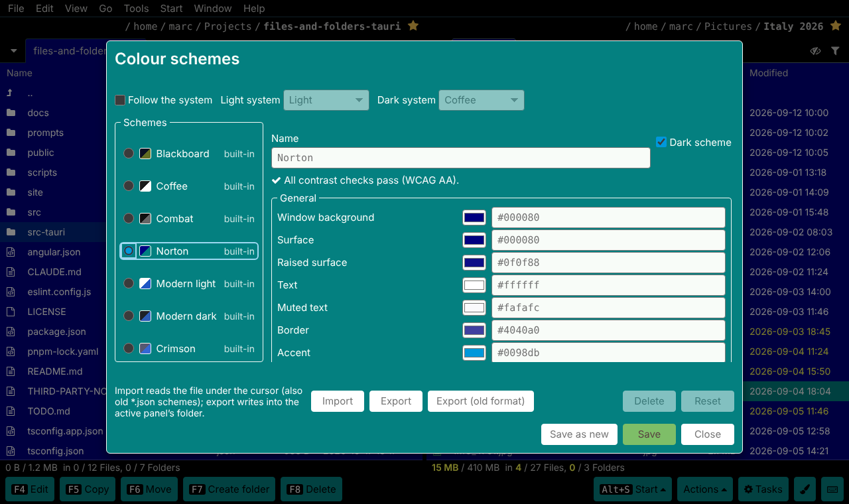Viewport: 849px width, 504px height.
Task: Click the docs folder icon
Action: pos(11,113)
